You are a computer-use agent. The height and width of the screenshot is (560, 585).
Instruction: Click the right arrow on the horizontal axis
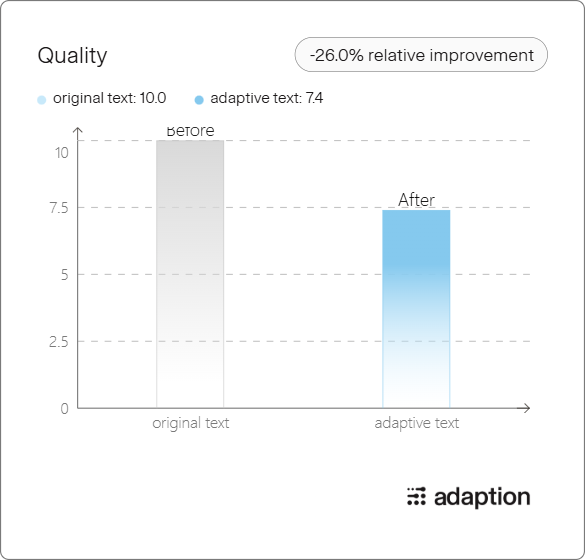coord(525,408)
